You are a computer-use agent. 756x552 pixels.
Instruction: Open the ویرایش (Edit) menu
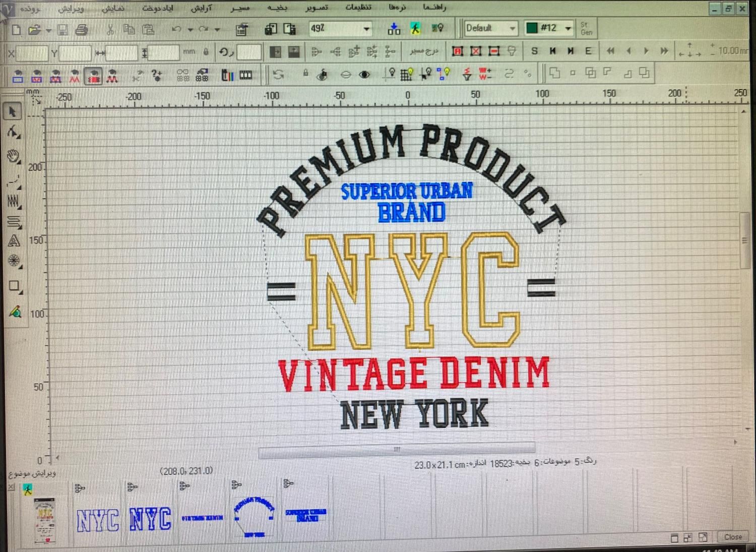click(x=71, y=9)
